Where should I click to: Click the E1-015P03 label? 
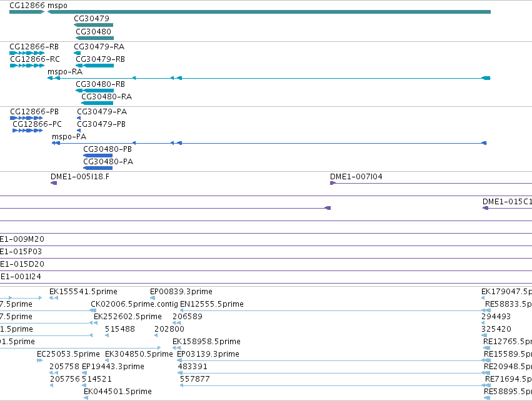pyautogui.click(x=21, y=252)
